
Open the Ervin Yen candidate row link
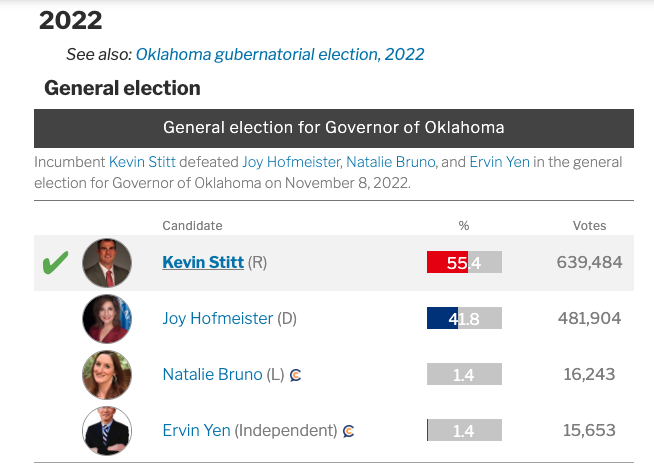[x=196, y=431]
